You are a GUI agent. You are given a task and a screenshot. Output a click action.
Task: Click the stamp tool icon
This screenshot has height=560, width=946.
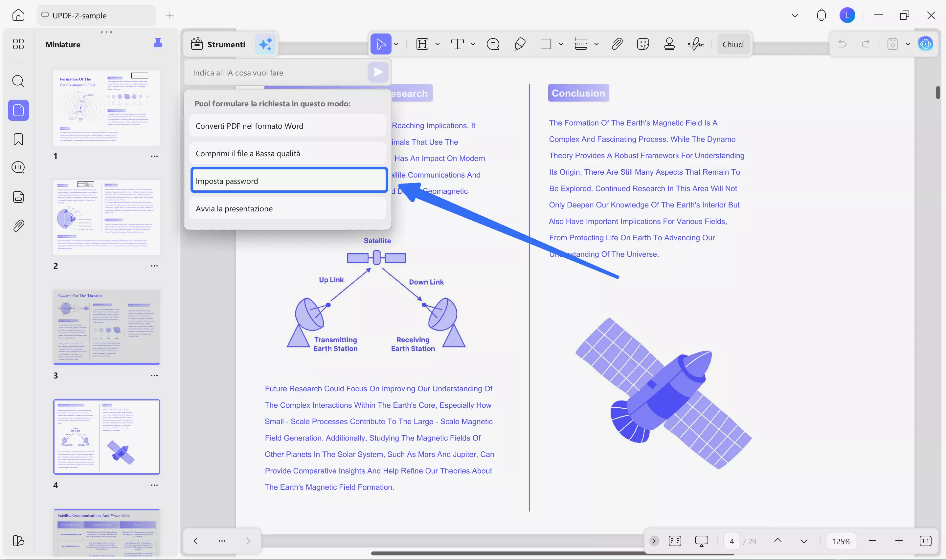669,44
